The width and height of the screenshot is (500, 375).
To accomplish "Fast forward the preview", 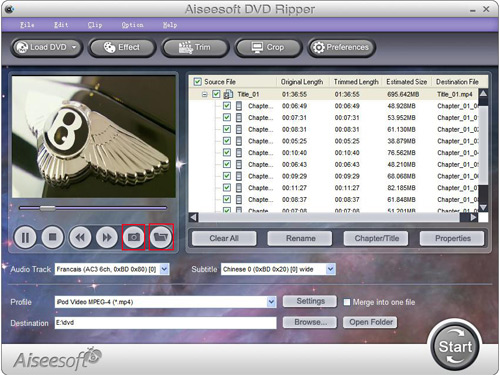I will pyautogui.click(x=107, y=237).
